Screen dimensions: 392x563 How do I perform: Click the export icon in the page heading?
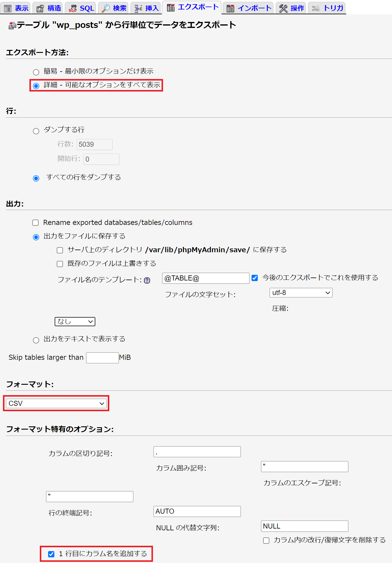click(x=12, y=26)
